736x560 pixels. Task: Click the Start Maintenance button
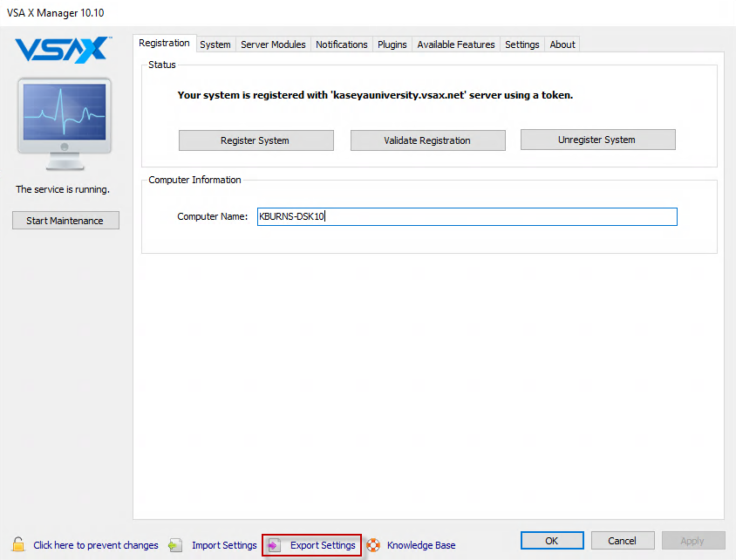65,220
